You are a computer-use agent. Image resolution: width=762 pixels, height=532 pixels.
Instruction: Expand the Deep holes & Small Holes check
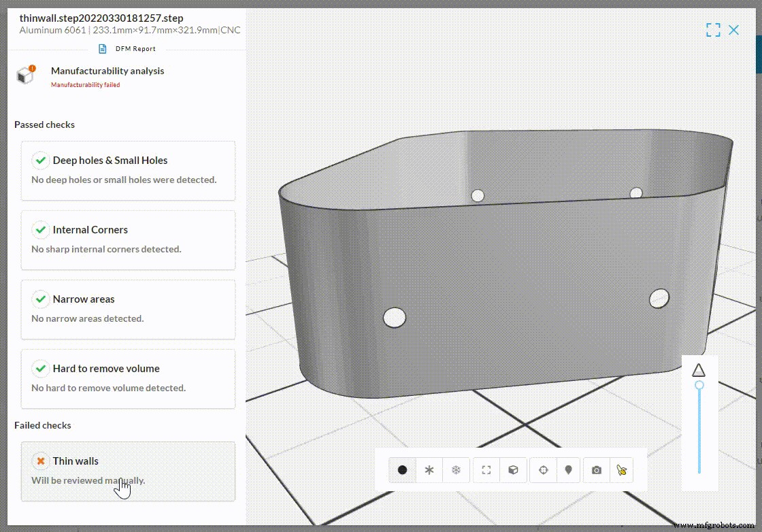(128, 170)
